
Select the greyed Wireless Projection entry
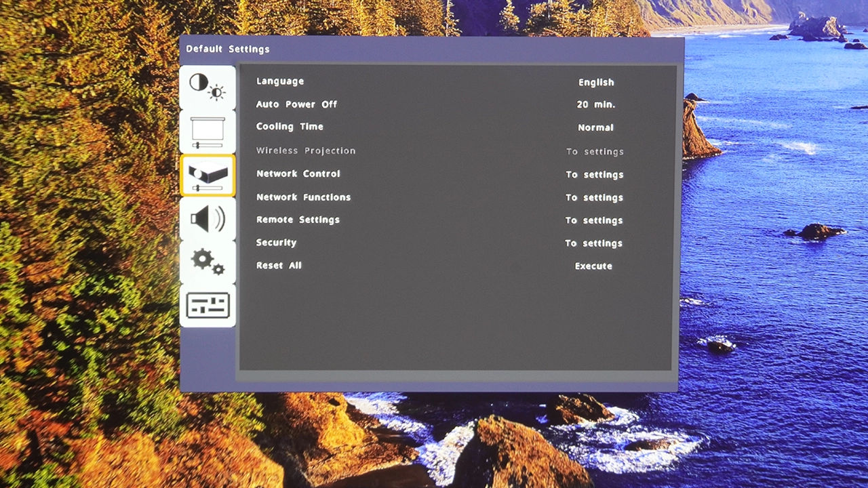click(x=305, y=150)
